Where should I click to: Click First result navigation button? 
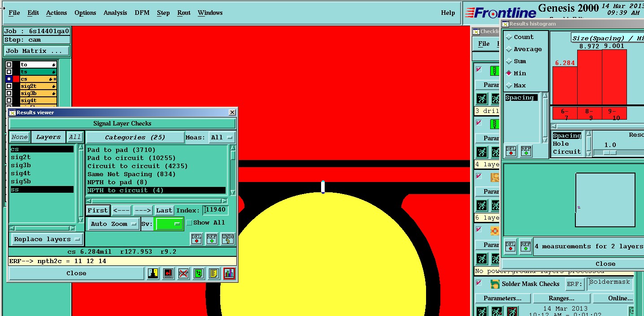(x=97, y=210)
